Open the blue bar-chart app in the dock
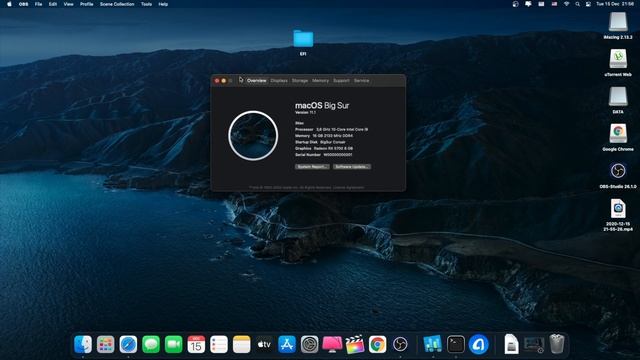This screenshot has width=640, height=360. coord(433,344)
